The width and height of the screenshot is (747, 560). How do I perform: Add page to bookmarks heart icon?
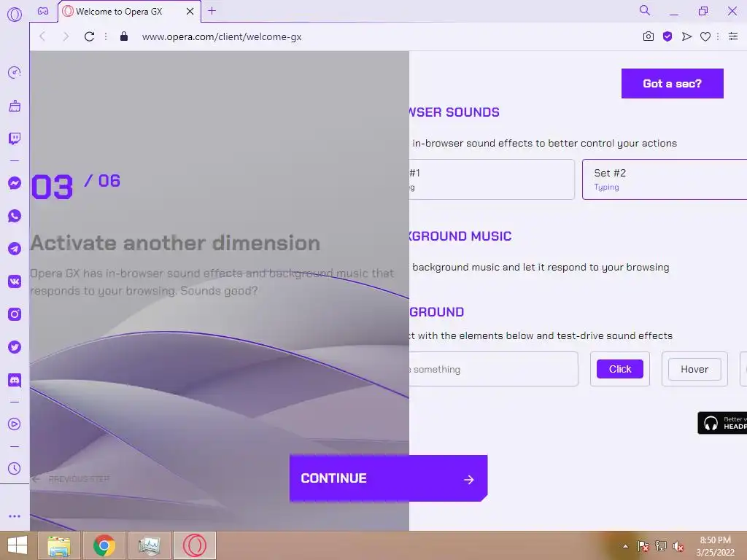click(x=705, y=36)
